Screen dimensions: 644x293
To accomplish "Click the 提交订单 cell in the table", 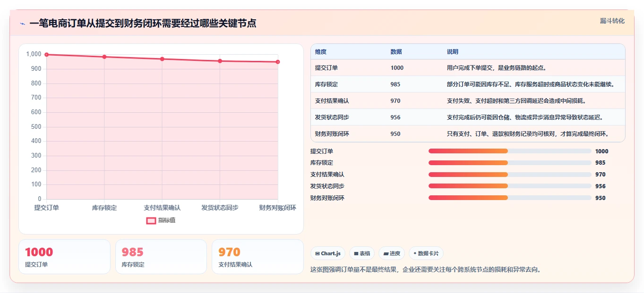I will click(326, 68).
